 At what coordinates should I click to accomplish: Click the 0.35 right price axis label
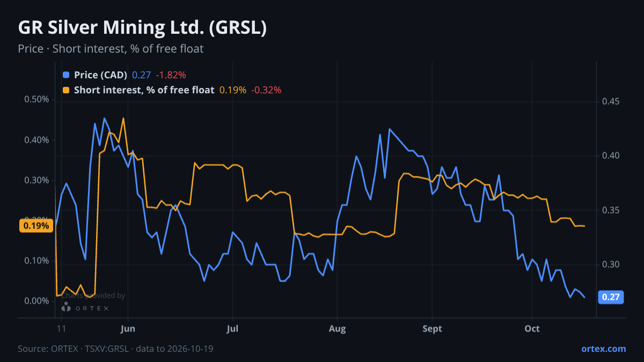tap(611, 210)
